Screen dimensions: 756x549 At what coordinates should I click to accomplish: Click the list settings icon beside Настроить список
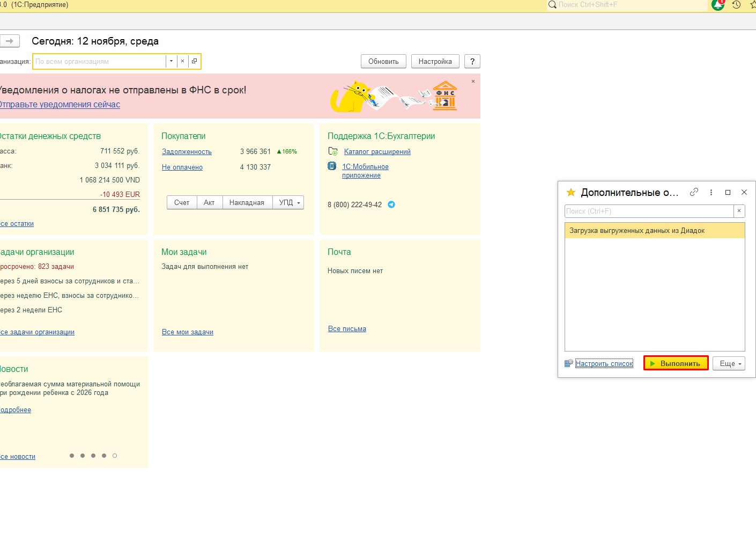(569, 363)
